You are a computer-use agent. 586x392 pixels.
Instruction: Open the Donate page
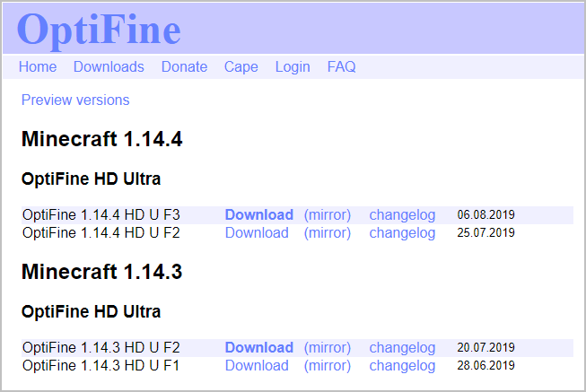click(184, 66)
